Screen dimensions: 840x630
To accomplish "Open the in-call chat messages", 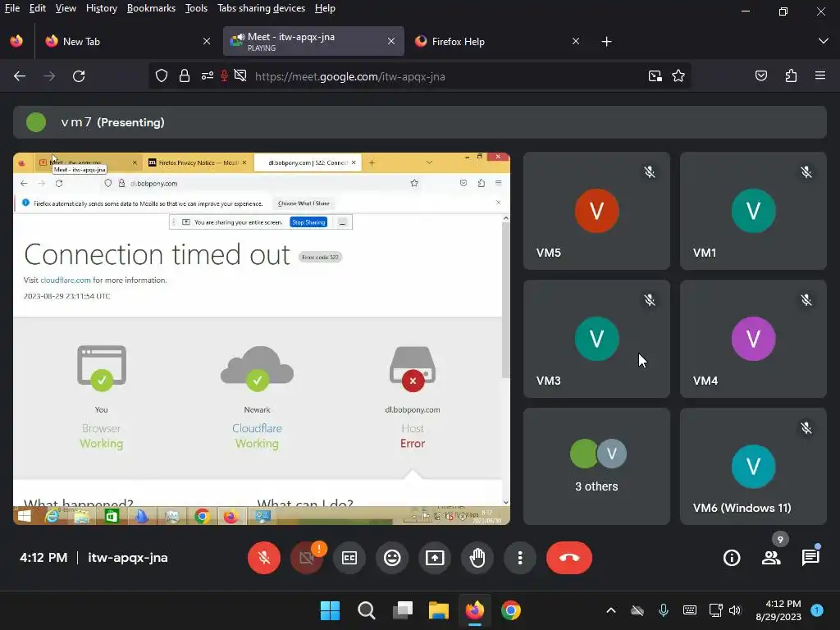I will click(810, 558).
